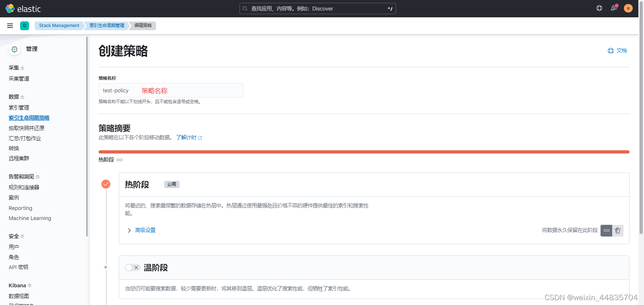Open 数据视图 in sidebar

(19, 296)
